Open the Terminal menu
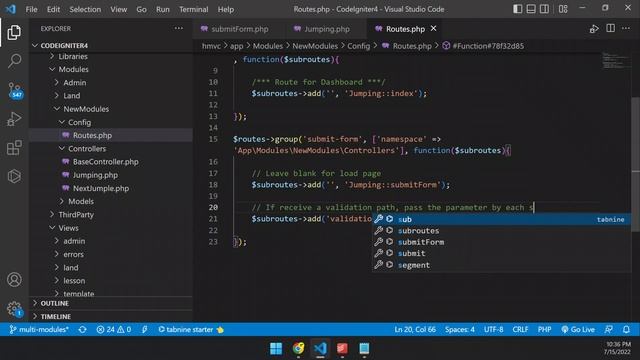 coord(193,9)
